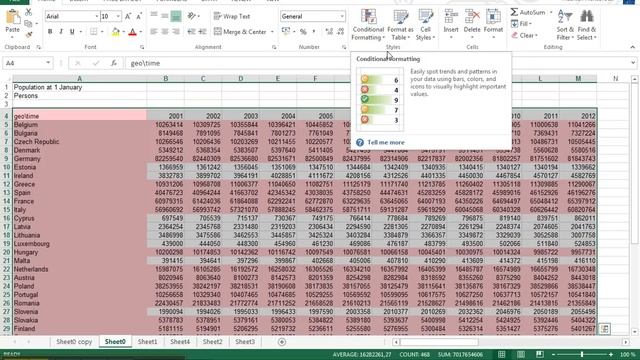Open the font size dropdown

[118, 16]
